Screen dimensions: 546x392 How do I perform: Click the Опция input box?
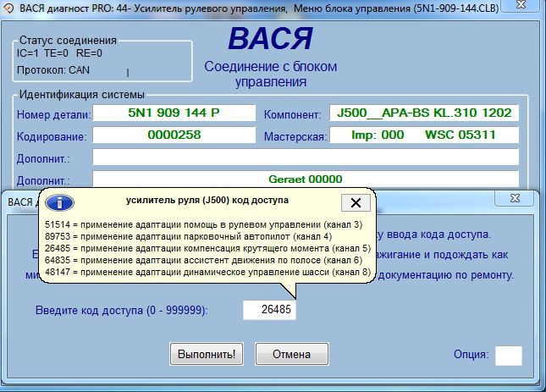pyautogui.click(x=508, y=355)
